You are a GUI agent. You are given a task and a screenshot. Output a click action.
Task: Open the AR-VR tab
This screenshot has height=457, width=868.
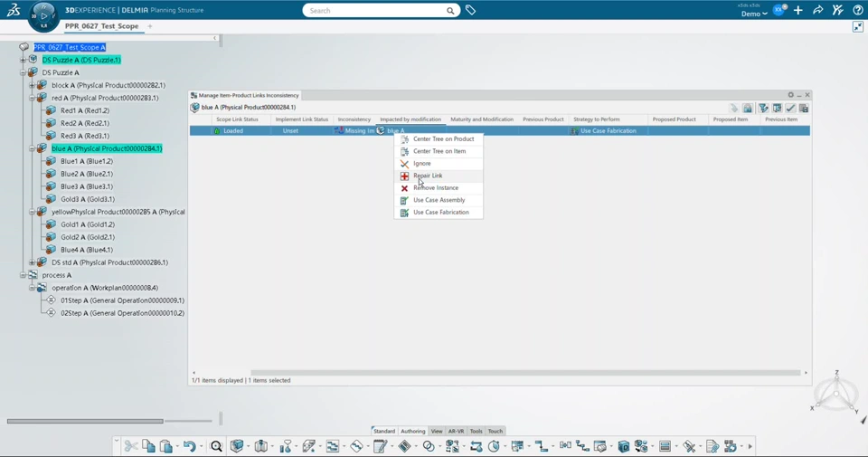coord(456,431)
